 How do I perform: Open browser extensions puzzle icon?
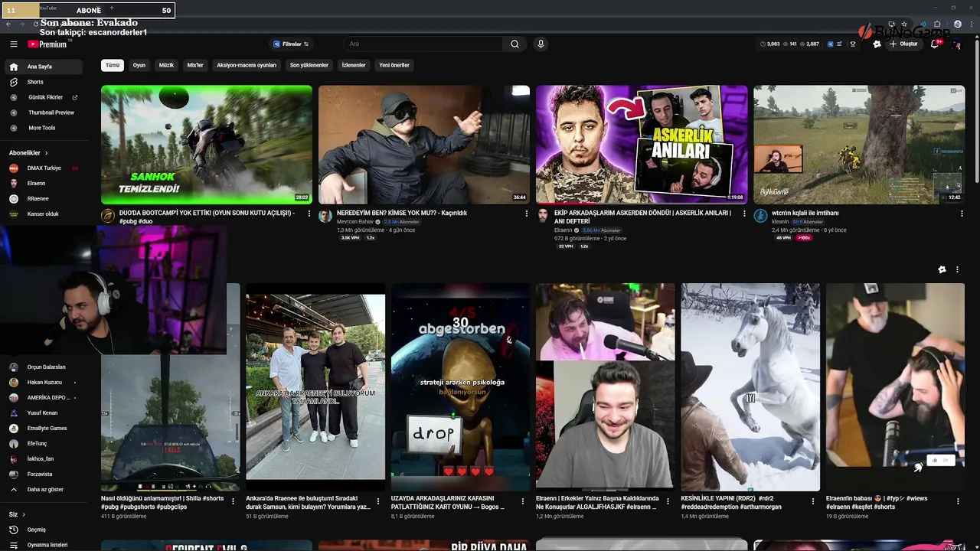tap(938, 24)
